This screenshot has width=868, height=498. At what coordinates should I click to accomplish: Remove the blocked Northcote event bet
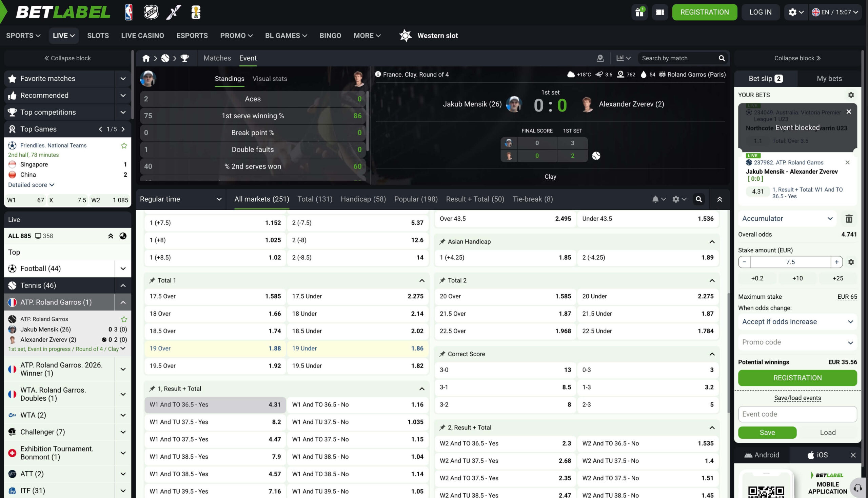(849, 112)
